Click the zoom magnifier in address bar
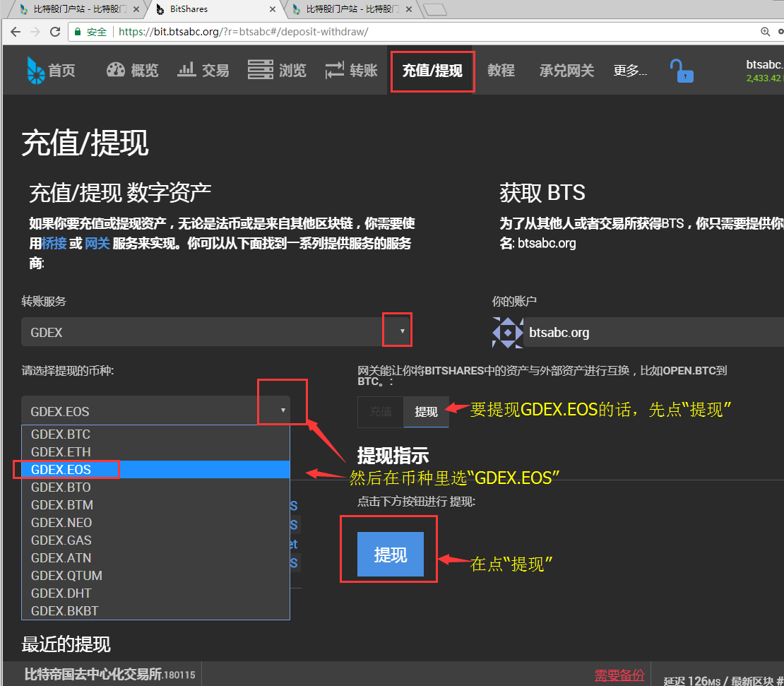The image size is (784, 686). [765, 32]
